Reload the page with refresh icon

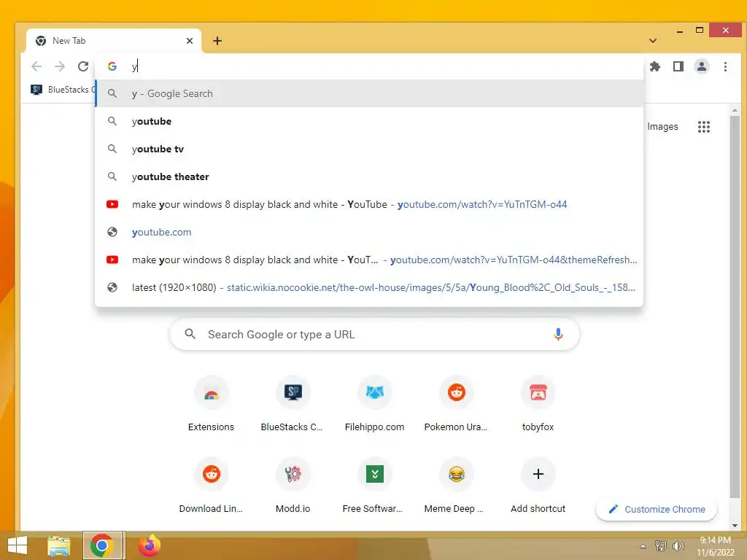pos(83,66)
